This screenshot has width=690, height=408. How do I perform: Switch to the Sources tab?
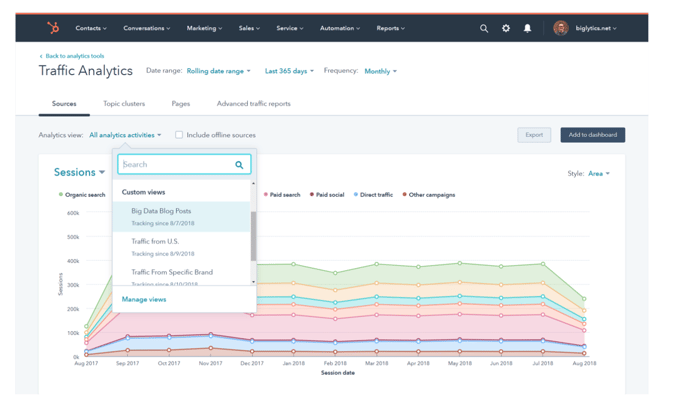(64, 104)
